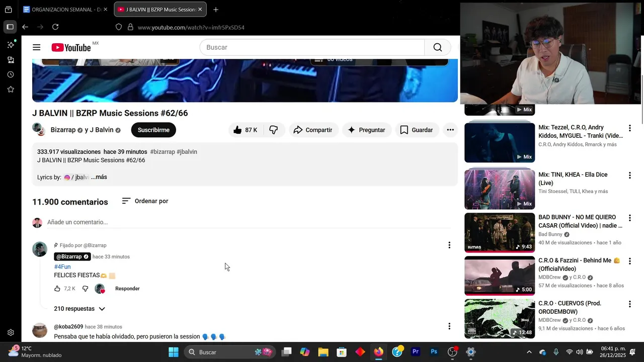Click the padlock site info icon
Viewport: 644px width, 362px height.
(130, 27)
